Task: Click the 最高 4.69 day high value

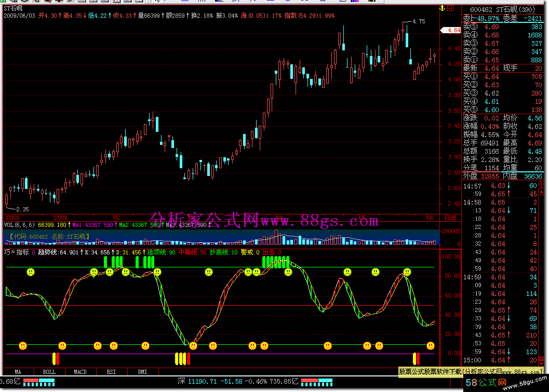Action: (523, 143)
